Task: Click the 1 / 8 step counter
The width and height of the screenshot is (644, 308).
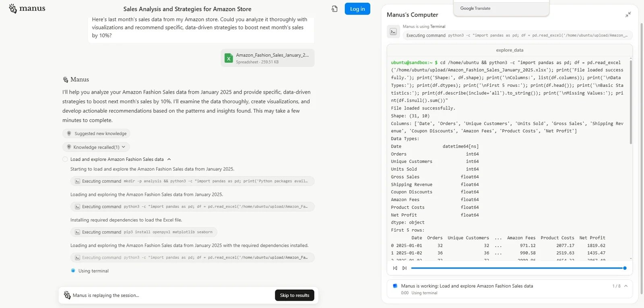Action: point(616,286)
